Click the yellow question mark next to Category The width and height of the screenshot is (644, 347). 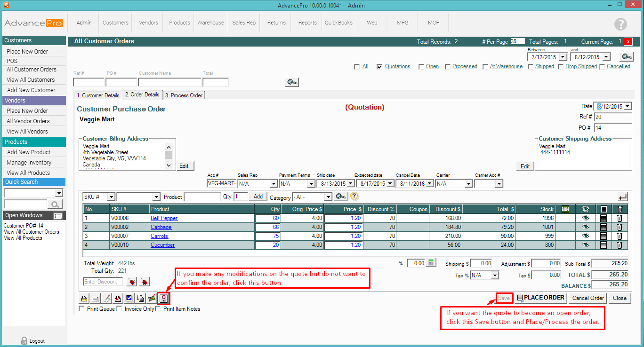(354, 197)
